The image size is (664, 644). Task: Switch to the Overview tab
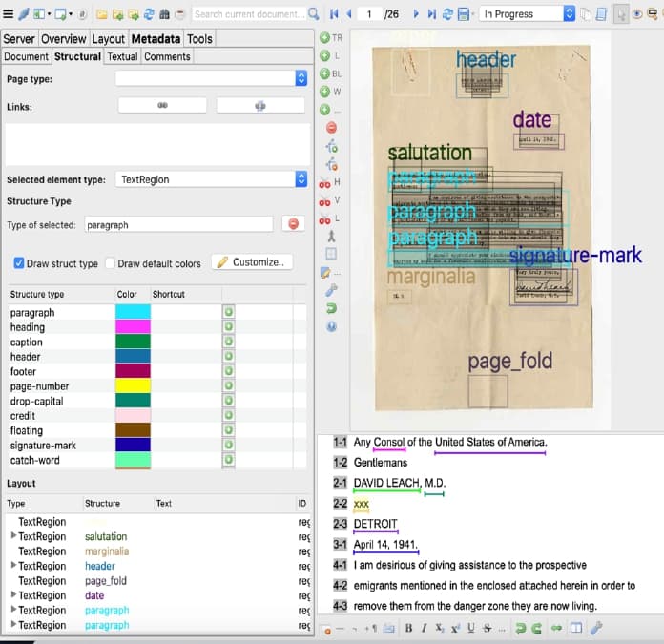(x=64, y=39)
